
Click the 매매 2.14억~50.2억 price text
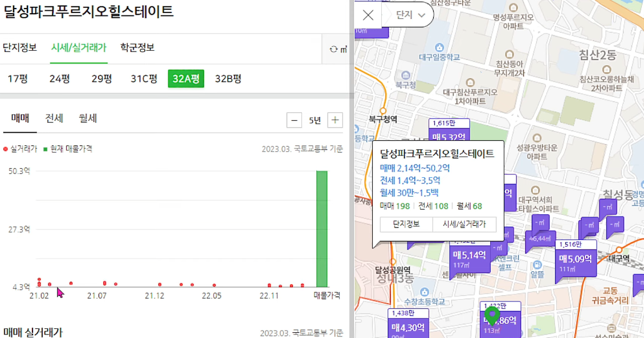click(x=414, y=168)
